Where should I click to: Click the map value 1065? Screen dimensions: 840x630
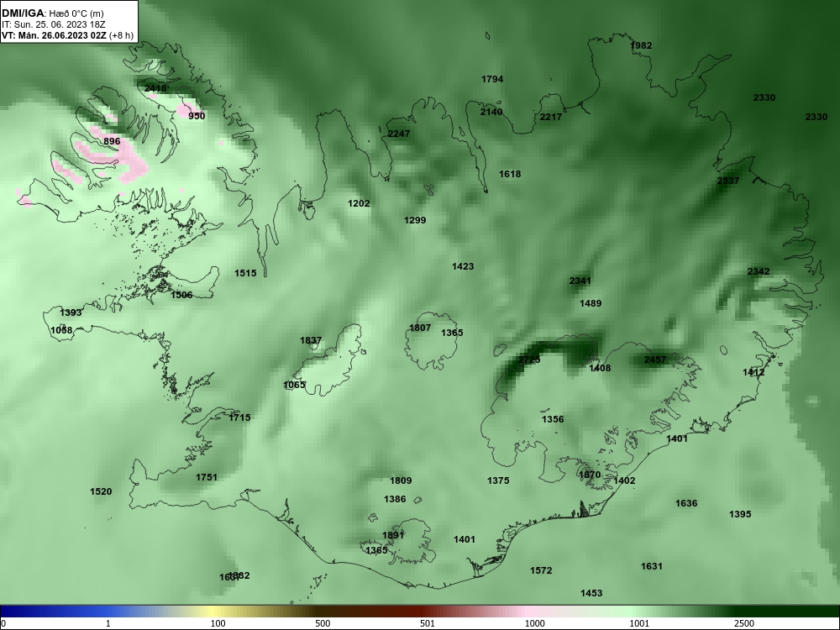(x=294, y=385)
